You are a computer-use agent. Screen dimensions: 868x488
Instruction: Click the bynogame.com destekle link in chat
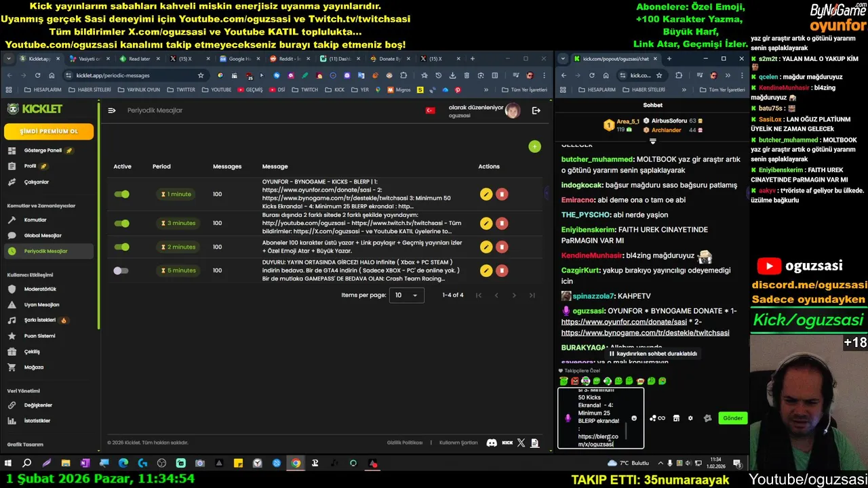[x=646, y=333]
